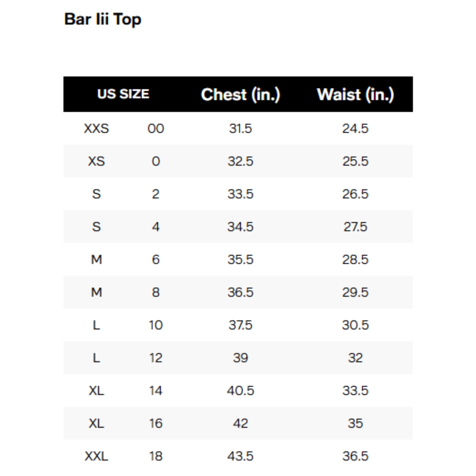Select the Chest (in.) column header
Image resolution: width=476 pixels, height=476 pixels.
[240, 95]
